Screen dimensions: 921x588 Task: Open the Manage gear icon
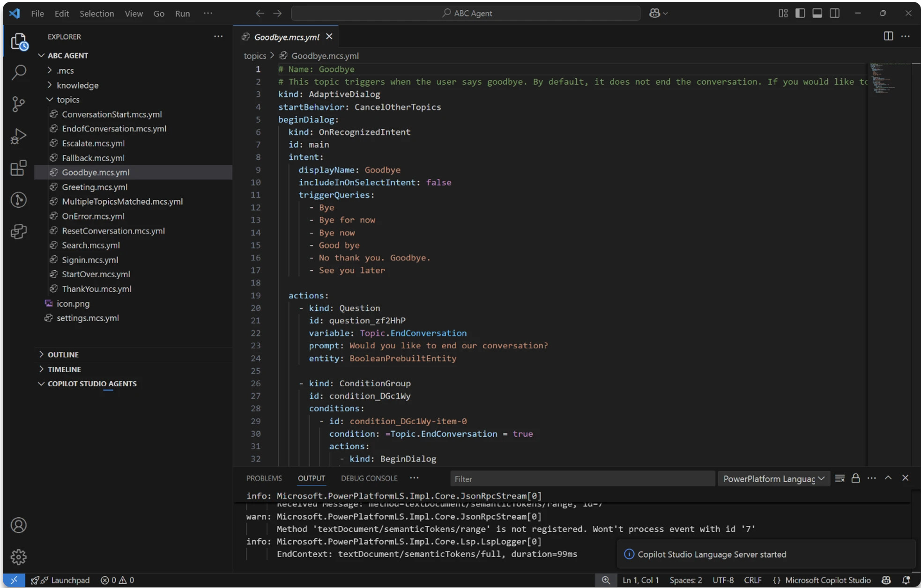[19, 557]
